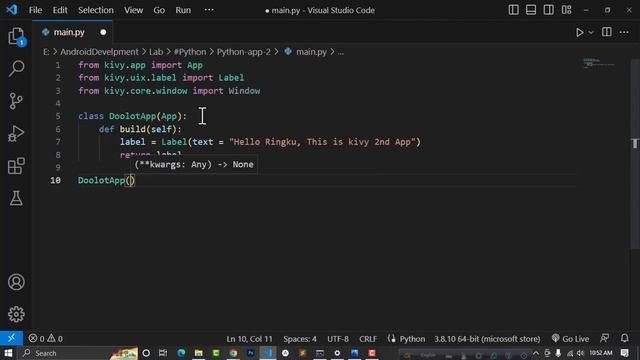The image size is (640, 360).
Task: Open Customize Layout options
Action: pyautogui.click(x=567, y=10)
